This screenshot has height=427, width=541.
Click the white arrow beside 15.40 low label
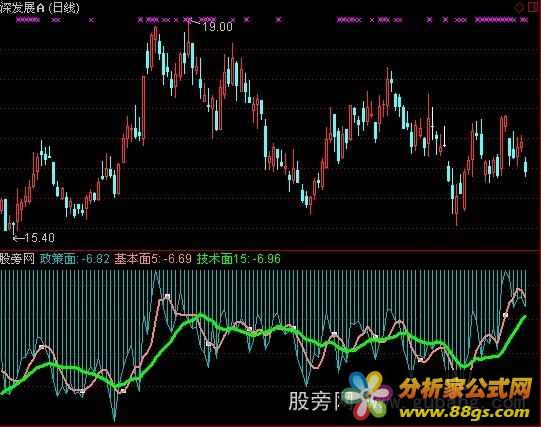coord(18,238)
